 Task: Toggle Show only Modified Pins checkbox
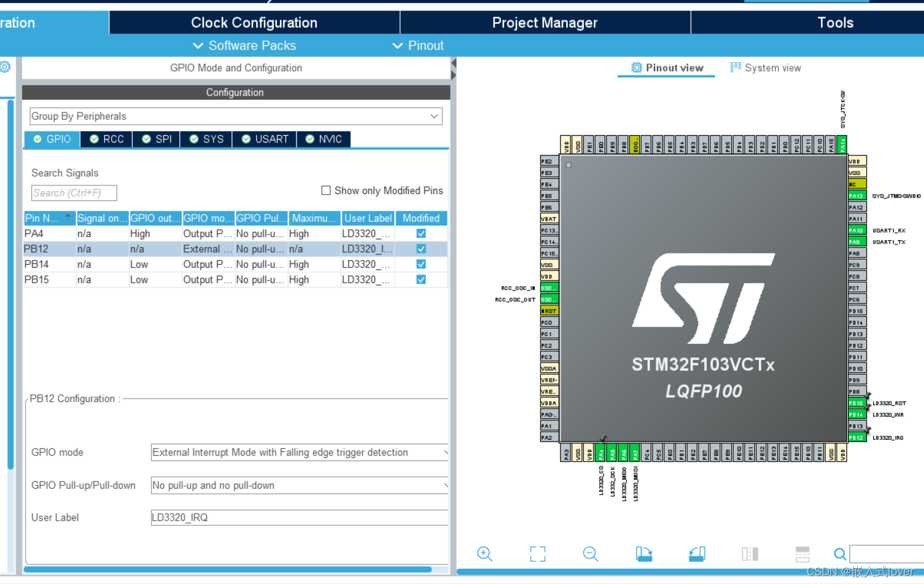click(x=326, y=190)
